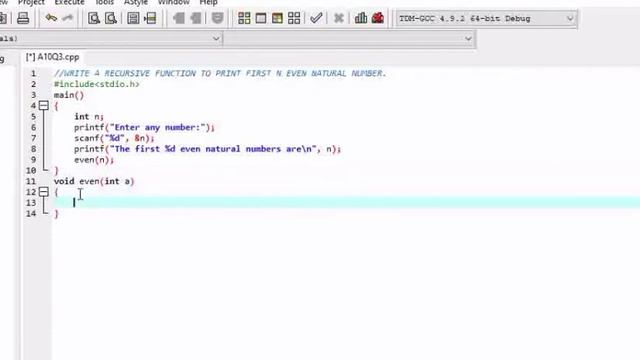This screenshot has height=360, width=640.
Task: Click the red Delete Profiling Information icon
Action: pyautogui.click(x=378, y=18)
